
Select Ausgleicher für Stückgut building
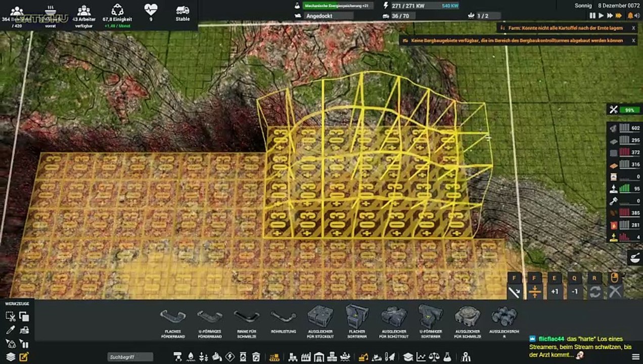pos(320,322)
